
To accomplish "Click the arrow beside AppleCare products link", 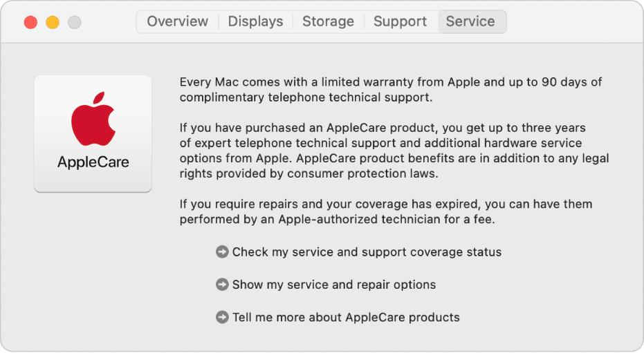I will (222, 318).
